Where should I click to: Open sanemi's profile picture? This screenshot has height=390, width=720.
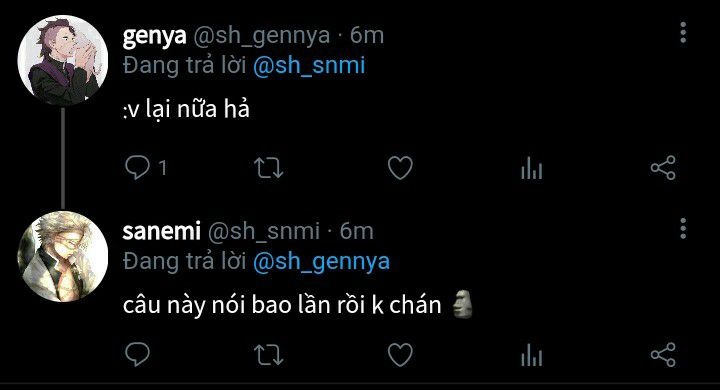pyautogui.click(x=63, y=256)
